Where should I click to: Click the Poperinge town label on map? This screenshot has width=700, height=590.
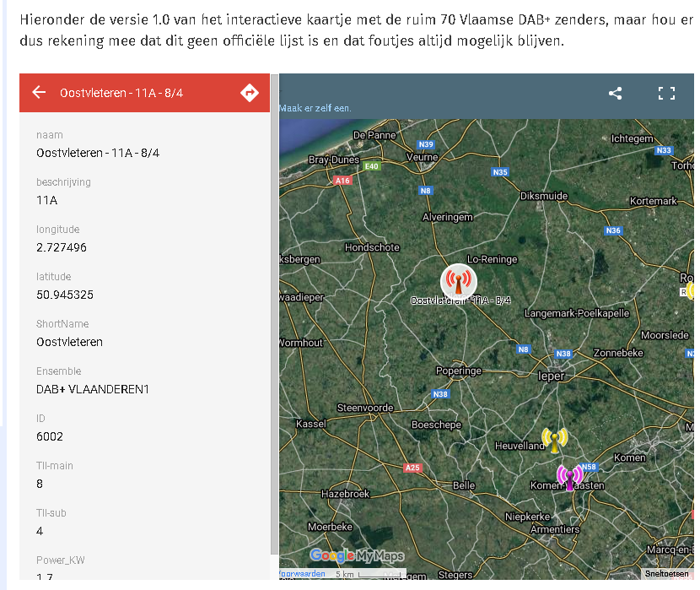(x=458, y=371)
